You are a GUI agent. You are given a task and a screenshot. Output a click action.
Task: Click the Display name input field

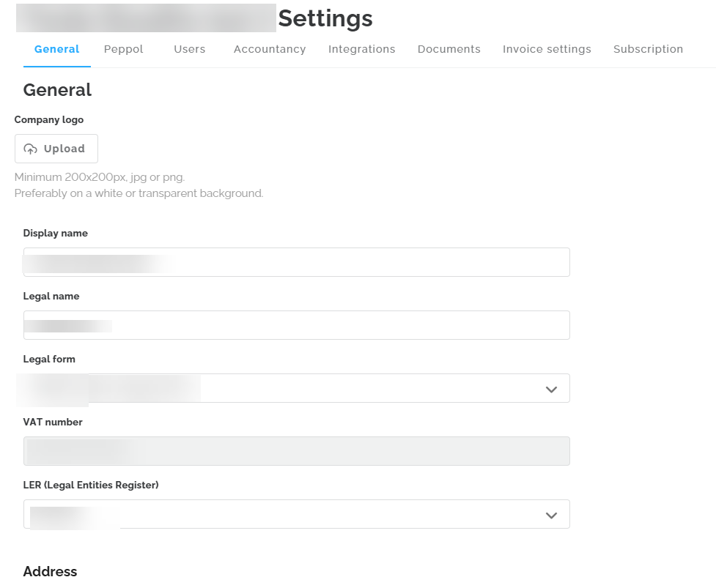coord(296,262)
